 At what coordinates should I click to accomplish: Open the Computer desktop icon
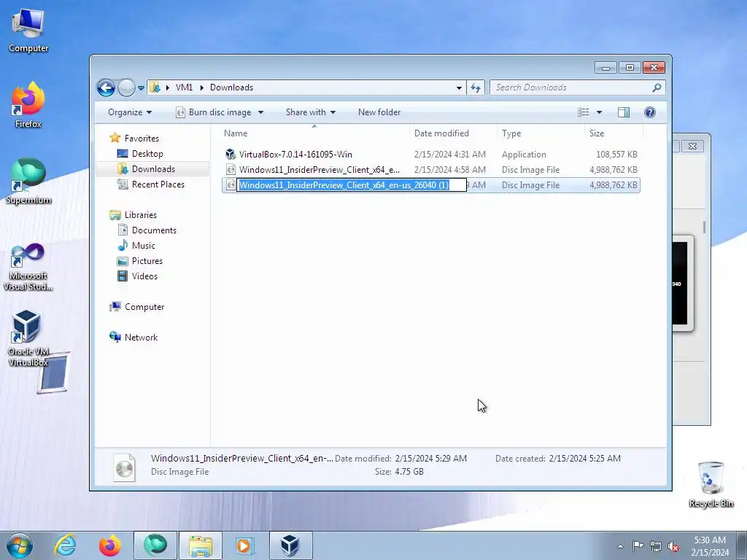click(x=28, y=31)
